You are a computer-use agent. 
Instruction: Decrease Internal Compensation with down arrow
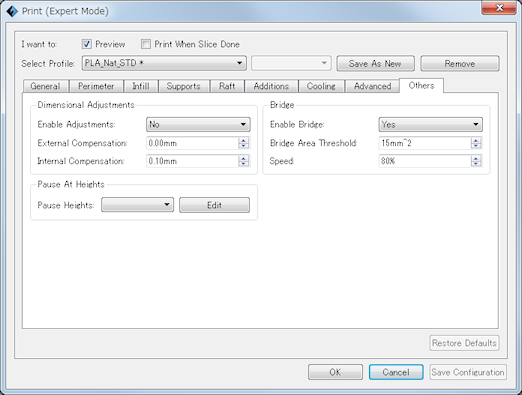244,164
